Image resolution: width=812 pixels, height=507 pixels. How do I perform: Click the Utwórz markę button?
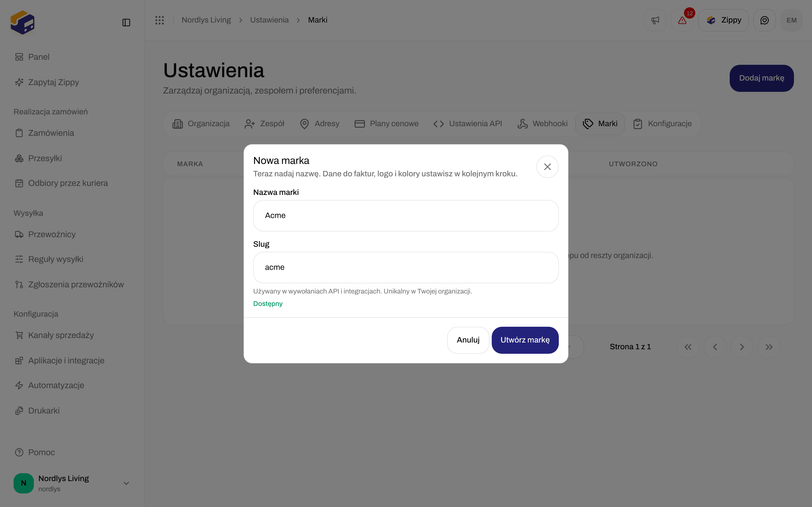click(525, 340)
